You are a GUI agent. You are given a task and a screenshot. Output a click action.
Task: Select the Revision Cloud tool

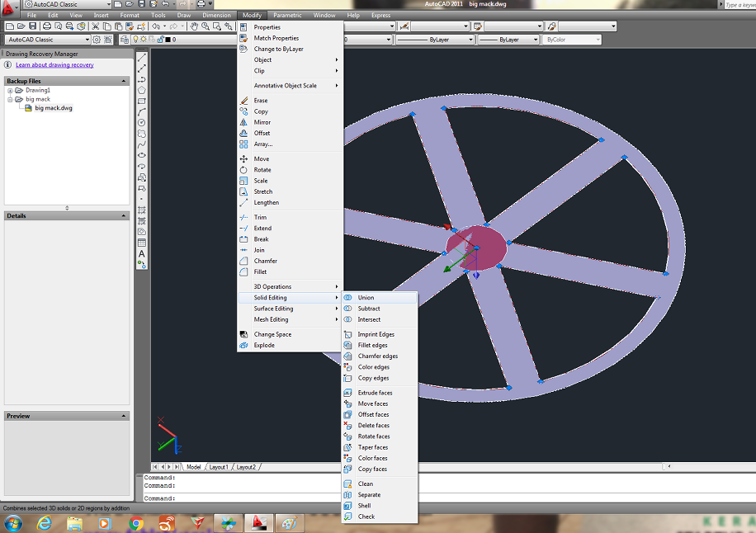click(x=142, y=134)
